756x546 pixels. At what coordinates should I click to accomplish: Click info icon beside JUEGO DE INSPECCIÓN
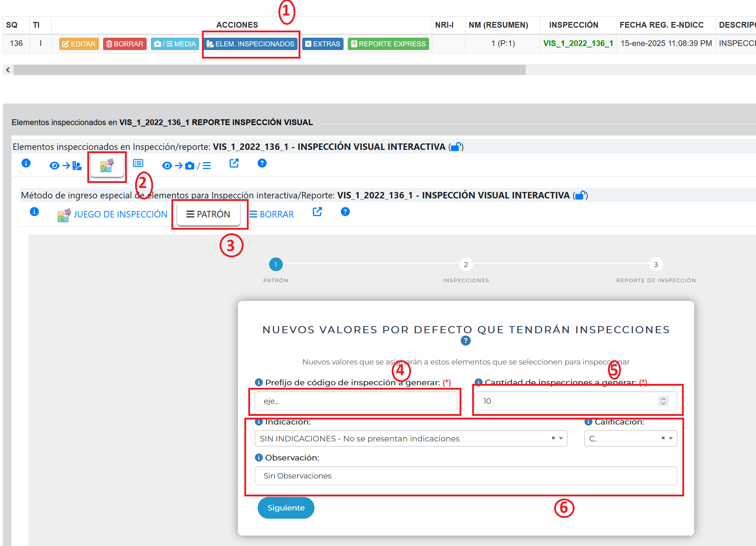34,212
